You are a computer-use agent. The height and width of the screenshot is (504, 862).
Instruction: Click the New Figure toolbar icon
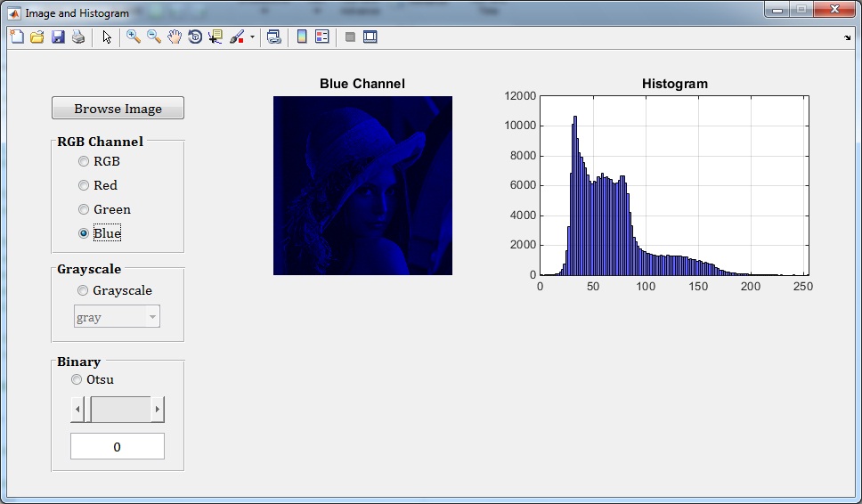tap(17, 37)
